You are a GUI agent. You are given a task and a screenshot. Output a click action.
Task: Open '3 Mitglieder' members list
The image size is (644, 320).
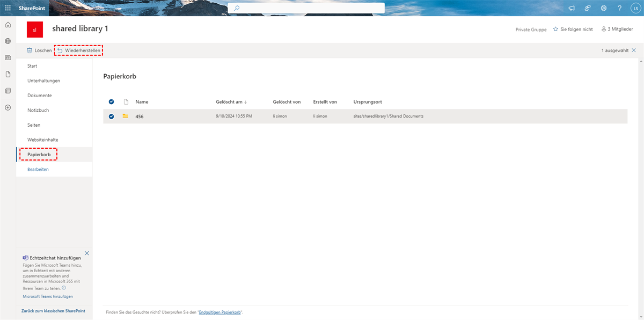click(x=617, y=30)
